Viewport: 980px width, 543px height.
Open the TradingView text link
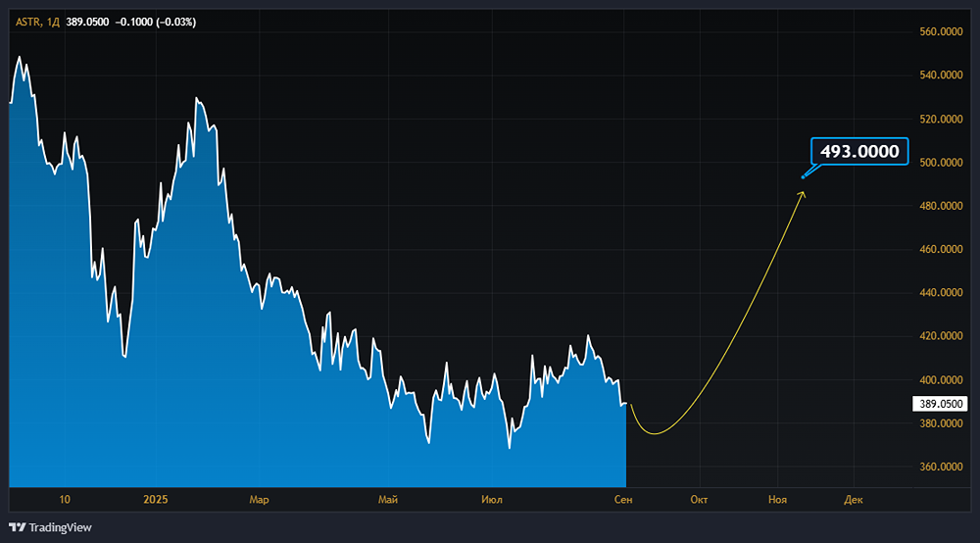point(60,527)
